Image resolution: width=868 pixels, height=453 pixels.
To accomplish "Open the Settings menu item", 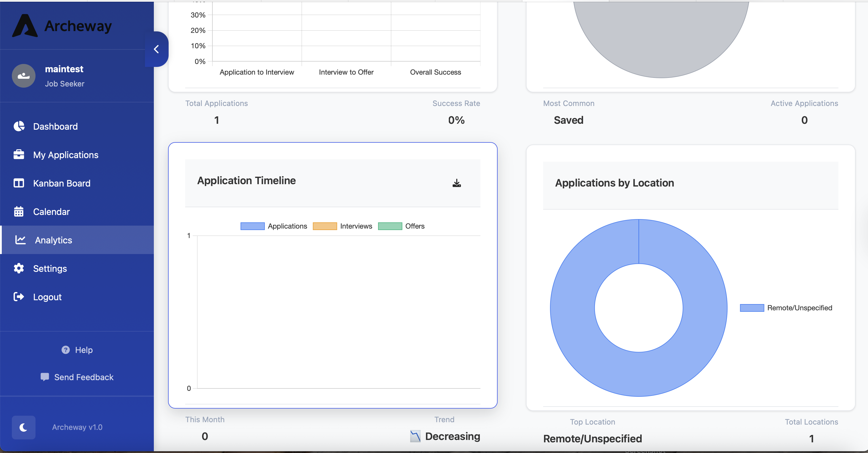I will [x=50, y=268].
